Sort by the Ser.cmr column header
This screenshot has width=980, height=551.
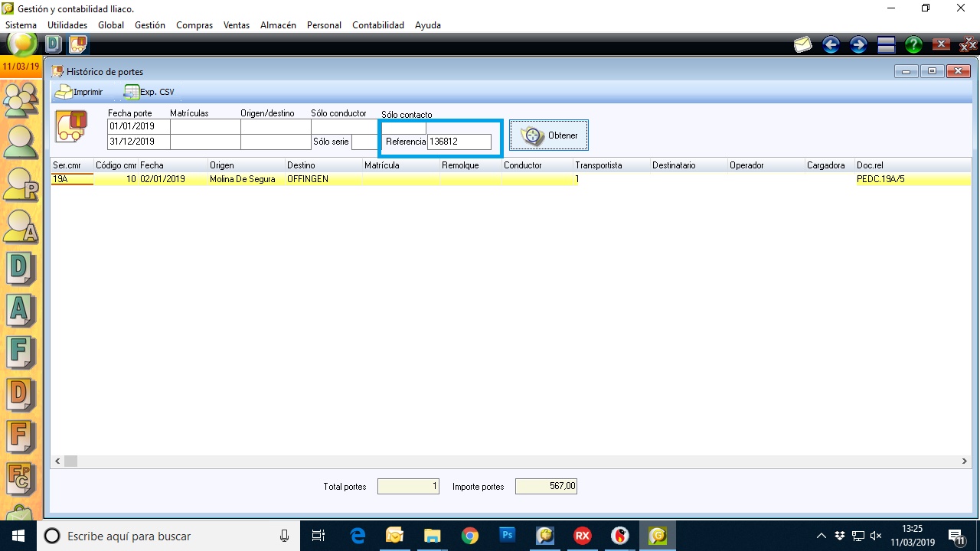[x=72, y=165]
